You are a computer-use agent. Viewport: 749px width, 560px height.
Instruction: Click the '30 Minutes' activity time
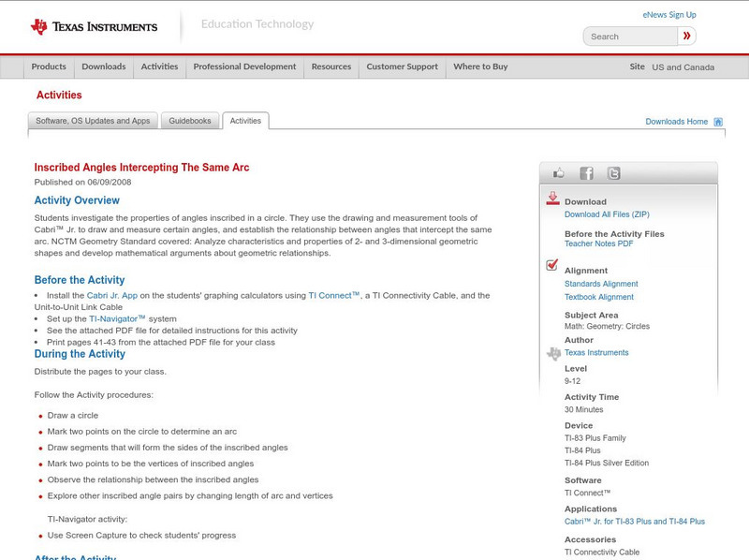coord(583,409)
